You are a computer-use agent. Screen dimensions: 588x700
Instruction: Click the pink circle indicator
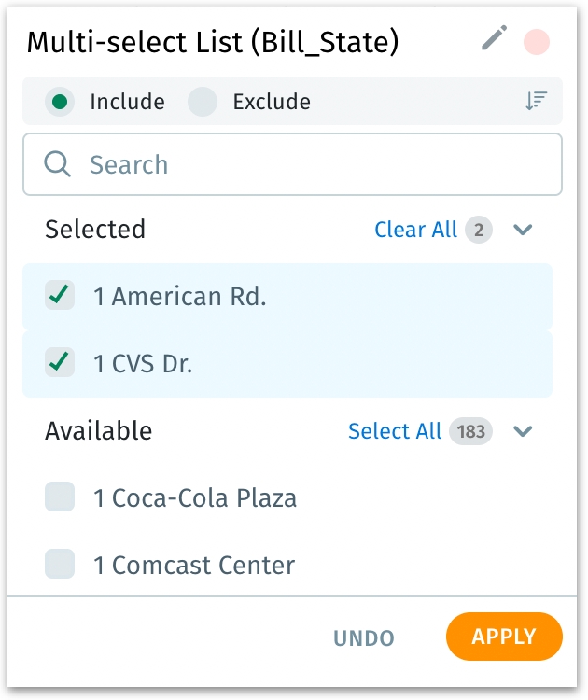click(537, 41)
